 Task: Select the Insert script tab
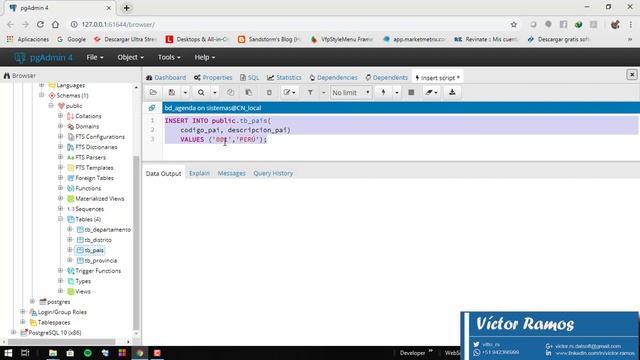pyautogui.click(x=437, y=78)
